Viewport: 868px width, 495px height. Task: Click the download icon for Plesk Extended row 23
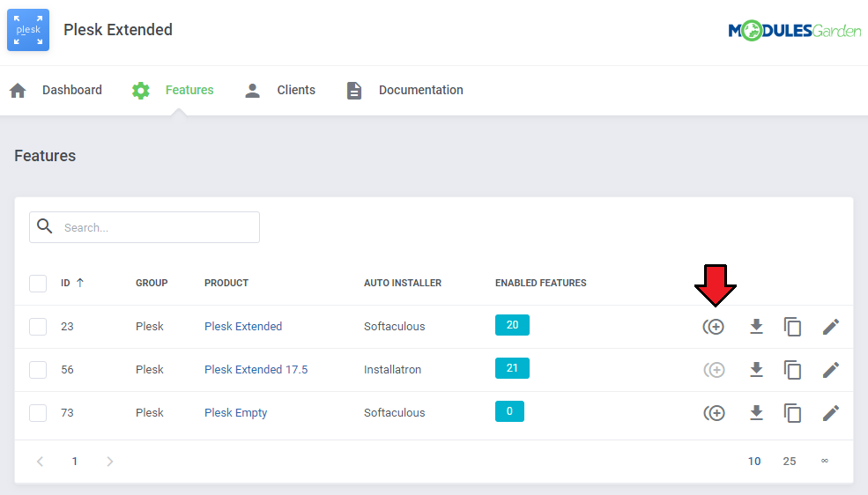click(x=756, y=327)
